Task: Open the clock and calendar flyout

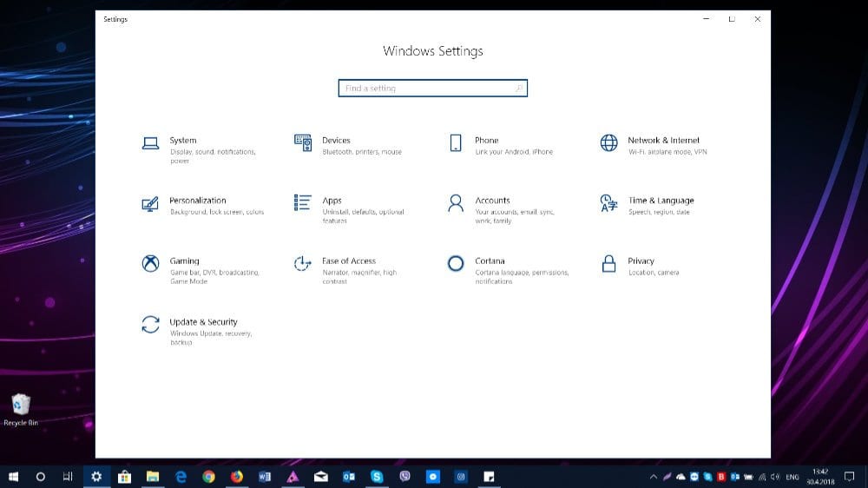Action: [820, 477]
